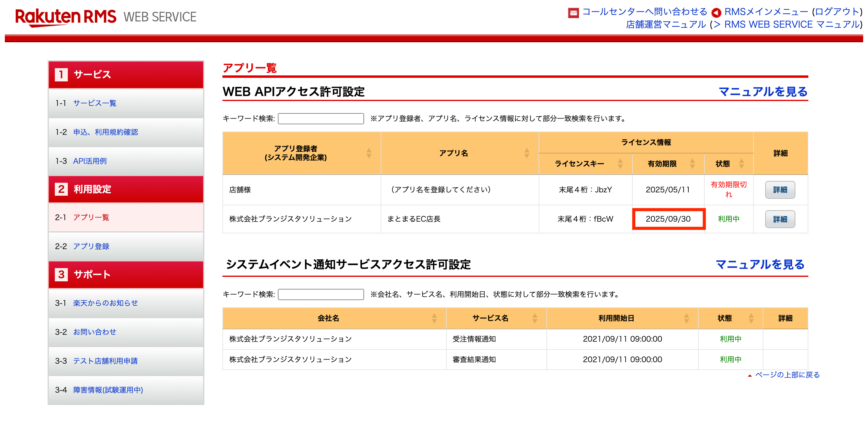Click the call center envelope icon
The image size is (868, 424).
573,13
